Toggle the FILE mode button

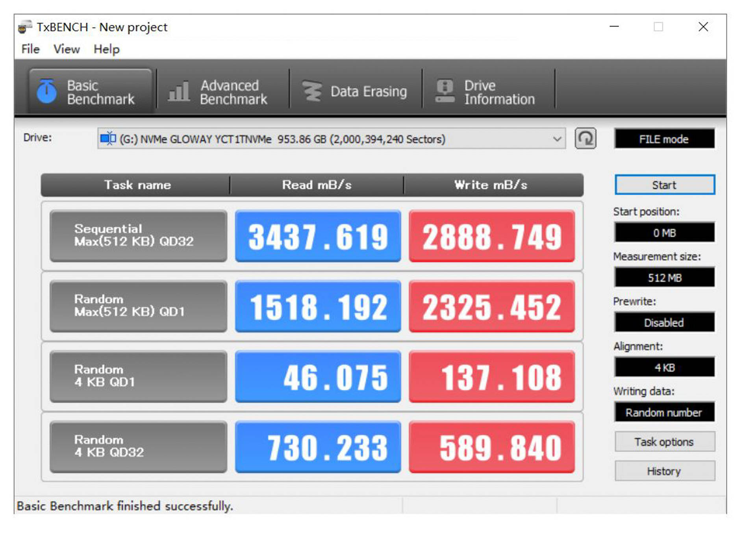pos(664,139)
